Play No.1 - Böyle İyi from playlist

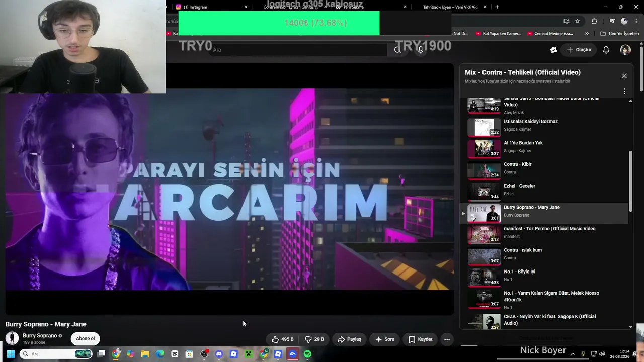(544, 277)
